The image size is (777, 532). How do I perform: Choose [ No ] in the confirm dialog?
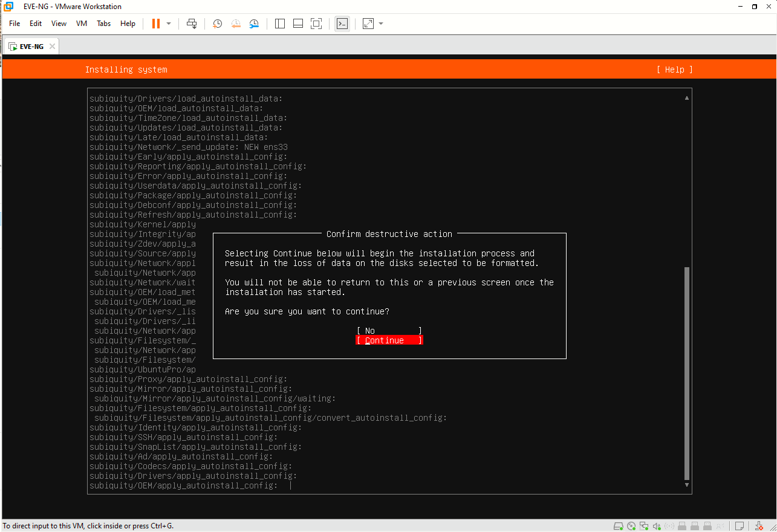point(389,331)
